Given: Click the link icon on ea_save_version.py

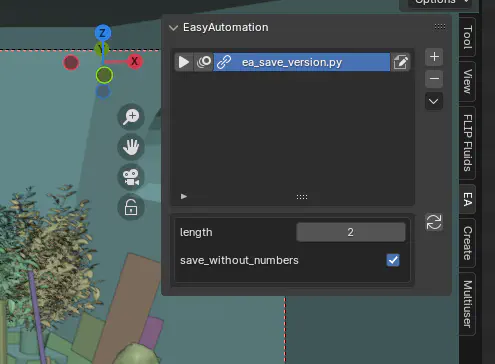Looking at the screenshot, I should (224, 62).
